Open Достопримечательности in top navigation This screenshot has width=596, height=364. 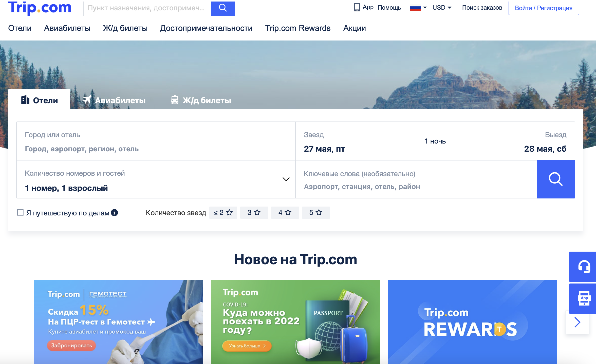coord(206,28)
